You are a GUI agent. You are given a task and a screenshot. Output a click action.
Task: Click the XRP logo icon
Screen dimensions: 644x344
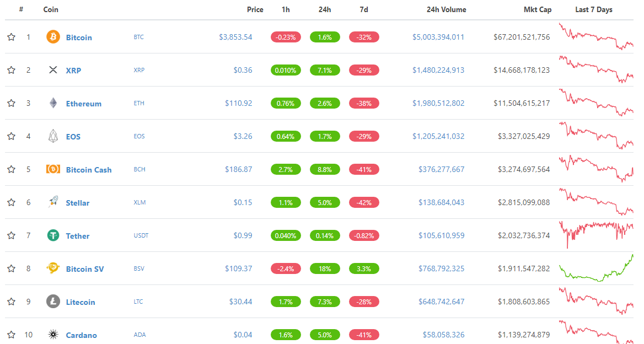pyautogui.click(x=53, y=70)
